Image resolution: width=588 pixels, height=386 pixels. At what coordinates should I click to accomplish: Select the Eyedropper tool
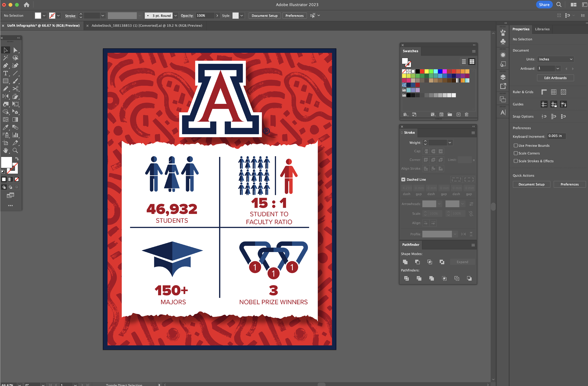pos(5,127)
